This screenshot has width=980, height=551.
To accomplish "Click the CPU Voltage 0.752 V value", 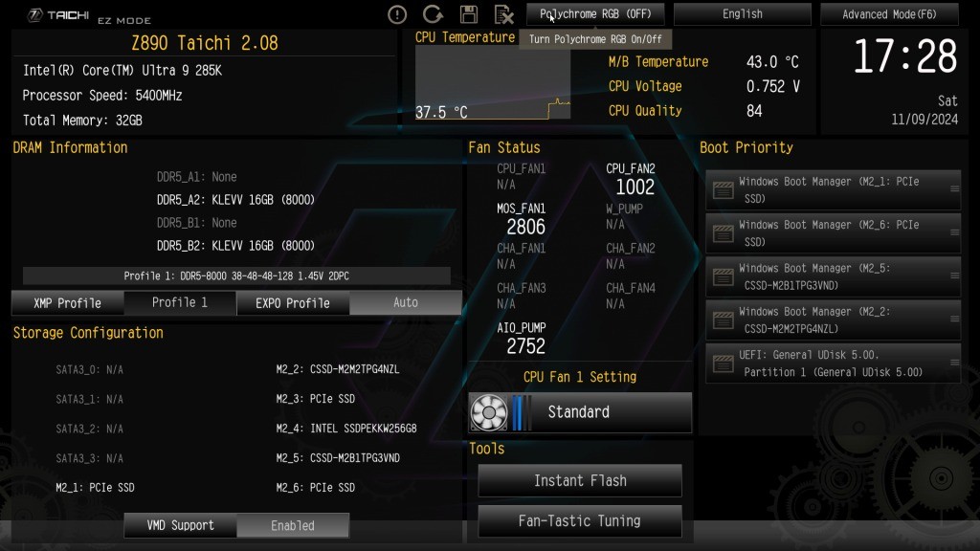I will pos(773,86).
